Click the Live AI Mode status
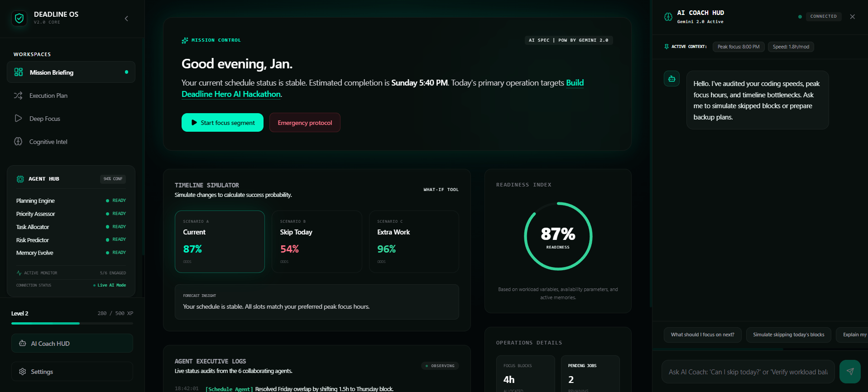Screen dimensions: 868x392 pos(110,285)
